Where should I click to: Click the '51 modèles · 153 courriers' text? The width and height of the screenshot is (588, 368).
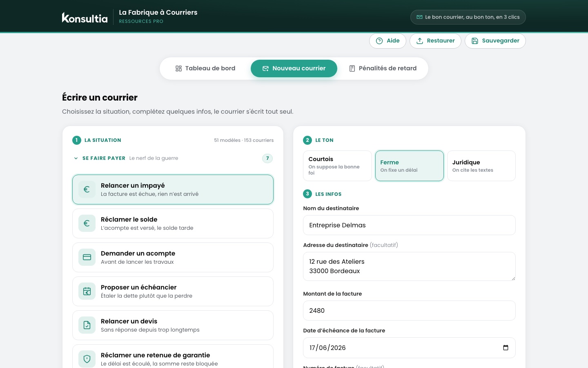244,140
